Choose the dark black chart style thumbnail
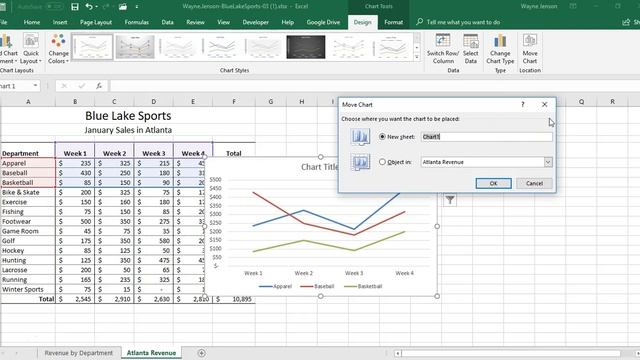Viewport: 640px width, 360px height. tap(306, 47)
